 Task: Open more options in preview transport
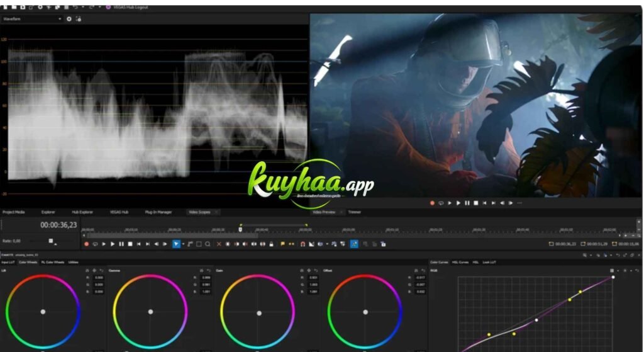[x=519, y=203]
